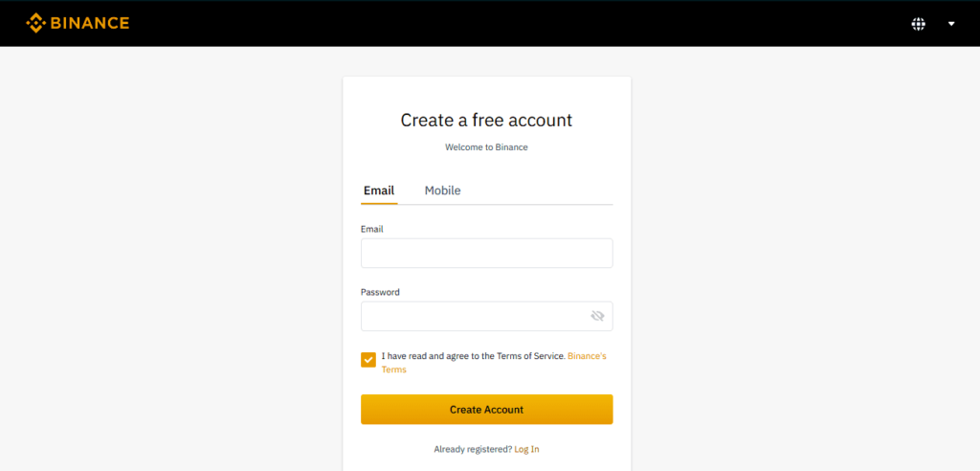Open the orange "Binance's" link text
This screenshot has width=980, height=471.
click(587, 356)
